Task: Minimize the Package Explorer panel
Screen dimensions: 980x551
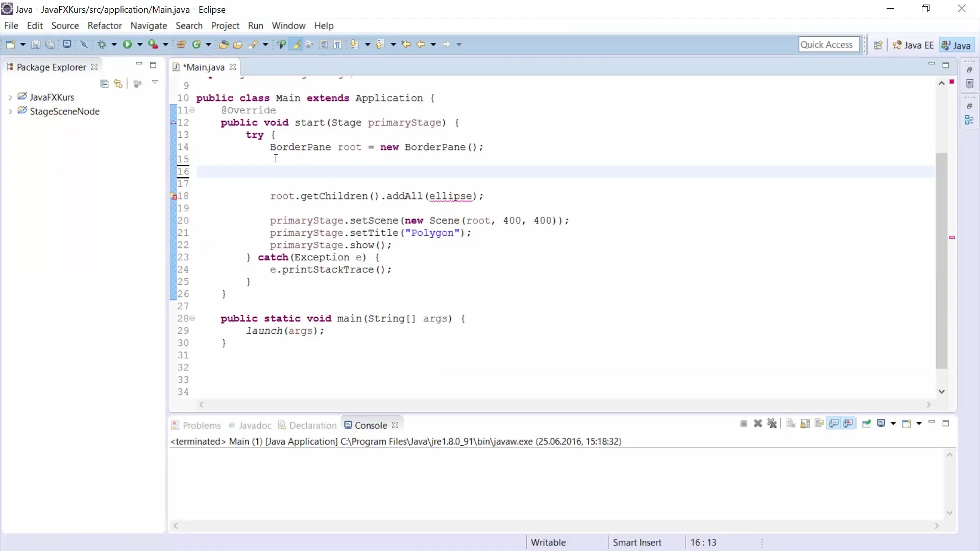Action: [139, 64]
